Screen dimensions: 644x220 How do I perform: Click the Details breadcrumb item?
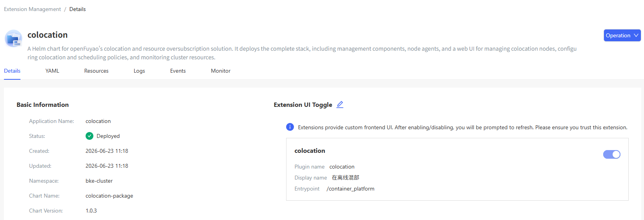77,9
